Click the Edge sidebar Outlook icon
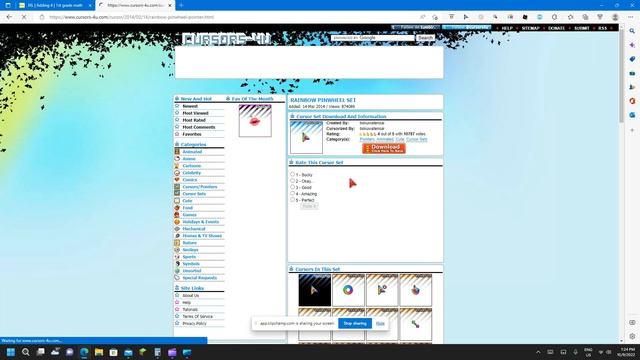640x360 pixels. point(632,115)
